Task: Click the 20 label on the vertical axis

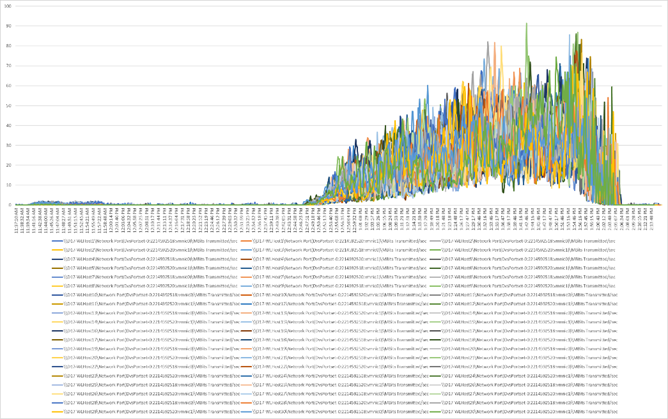Action: pyautogui.click(x=8, y=165)
